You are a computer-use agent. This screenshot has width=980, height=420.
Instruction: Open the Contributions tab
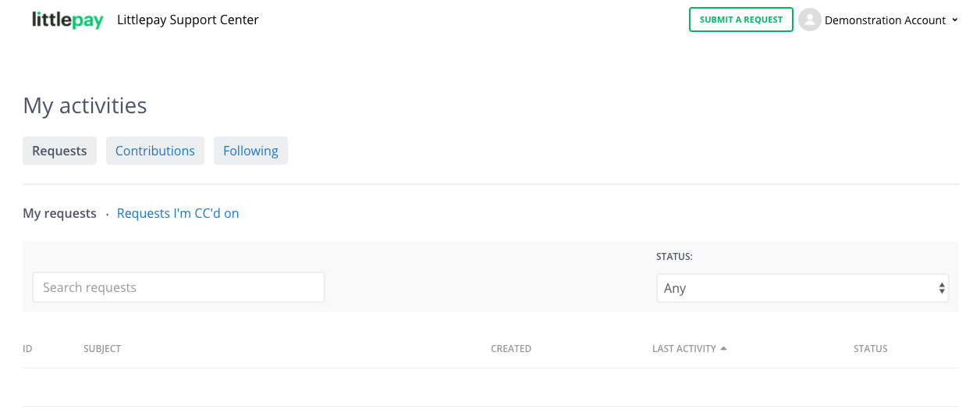click(155, 151)
